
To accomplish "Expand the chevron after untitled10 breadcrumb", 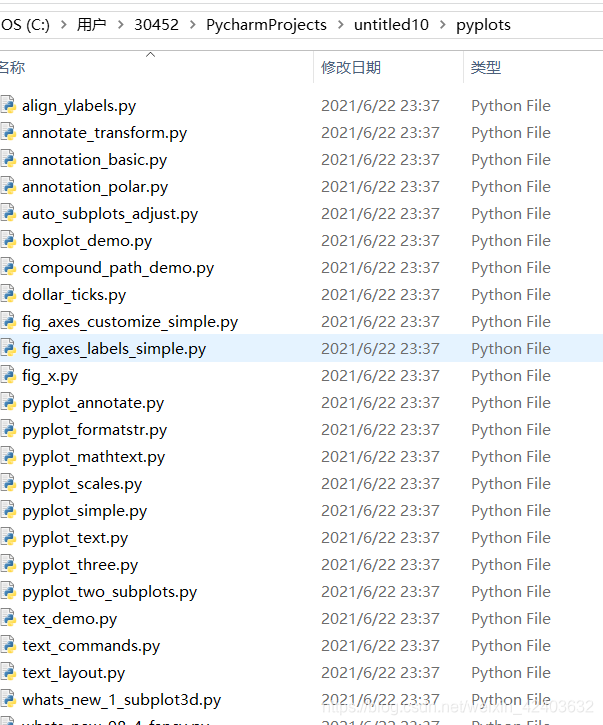I will click(x=443, y=25).
